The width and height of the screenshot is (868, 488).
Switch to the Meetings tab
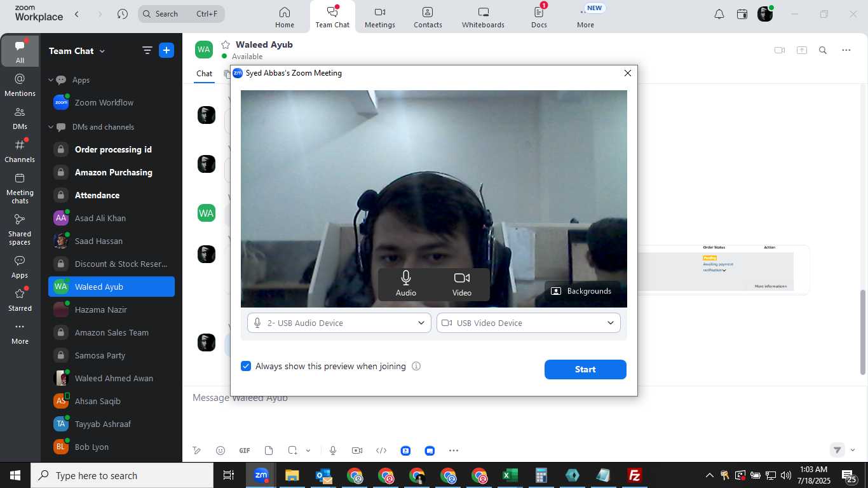pos(380,17)
